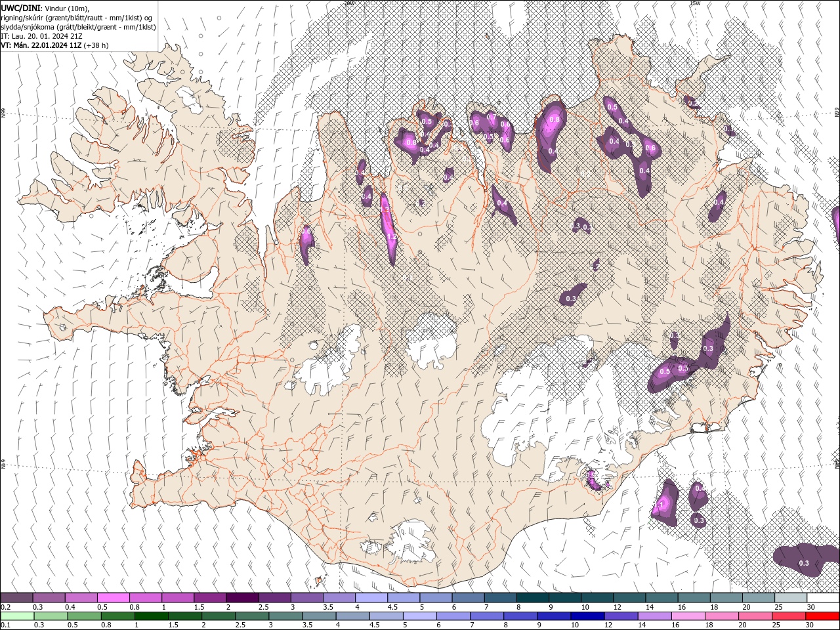Pick the deep blue lower legend swatch at 10
840x630 pixels.
(587, 616)
